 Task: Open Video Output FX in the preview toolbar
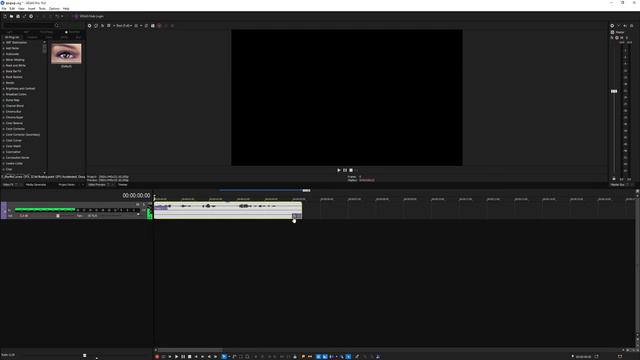(x=102, y=26)
